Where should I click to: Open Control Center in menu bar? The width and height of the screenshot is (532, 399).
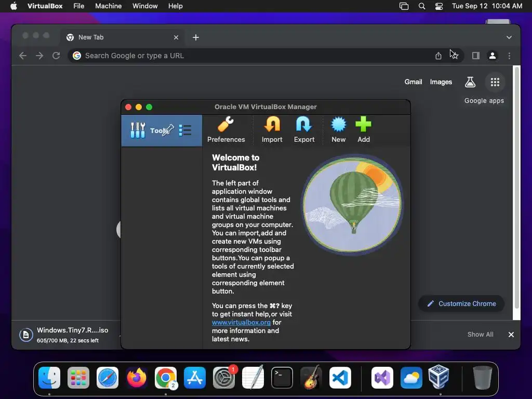point(438,6)
